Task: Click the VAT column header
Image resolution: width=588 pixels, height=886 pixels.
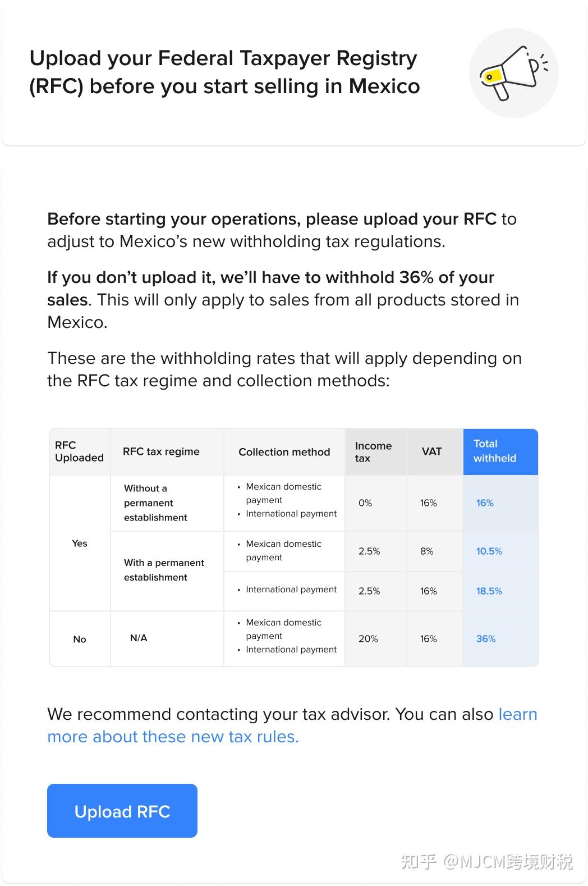Action: (x=432, y=451)
